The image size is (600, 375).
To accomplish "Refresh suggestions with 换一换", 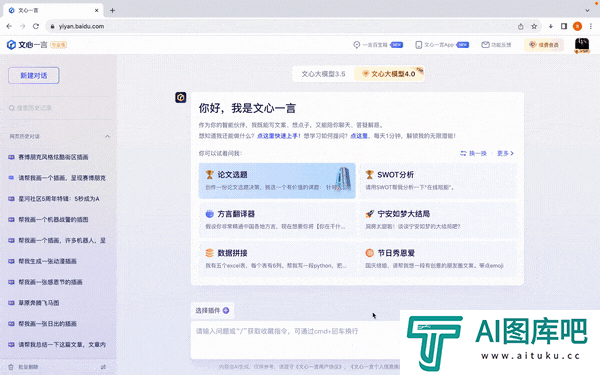I will tap(473, 153).
